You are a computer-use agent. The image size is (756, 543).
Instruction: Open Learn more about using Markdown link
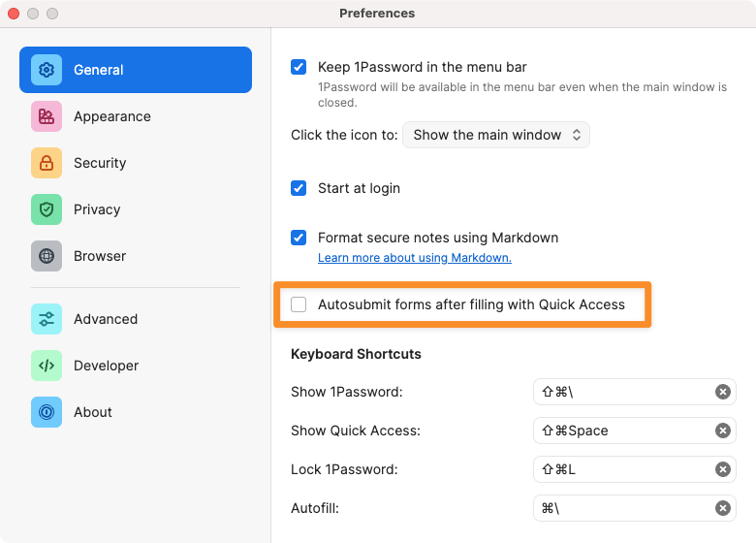tap(414, 258)
